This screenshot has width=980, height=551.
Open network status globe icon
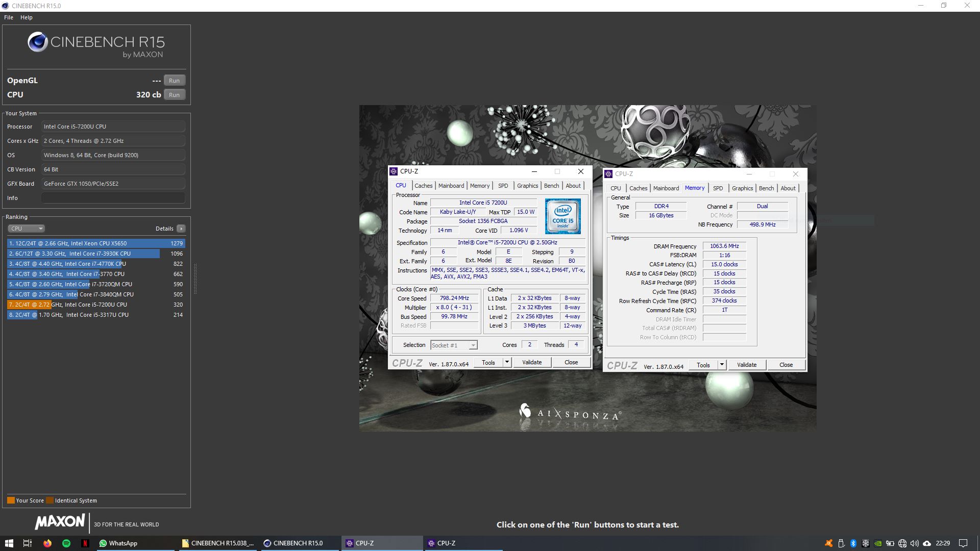[x=902, y=543]
